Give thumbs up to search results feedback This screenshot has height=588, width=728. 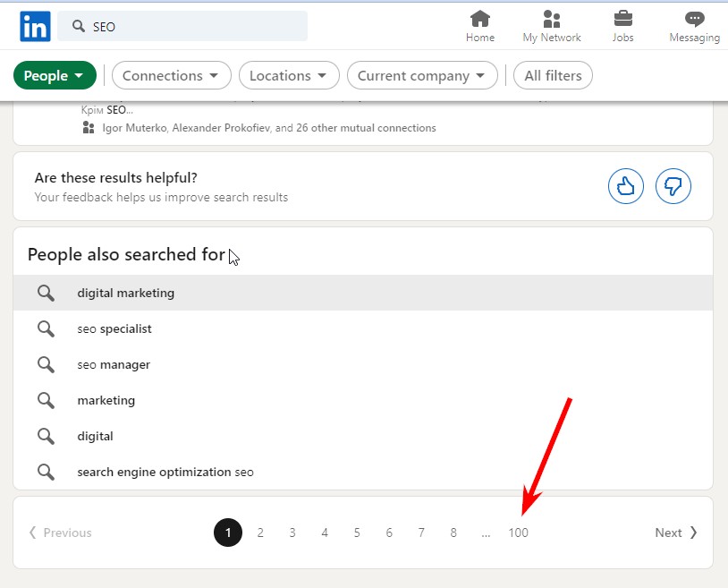(625, 185)
